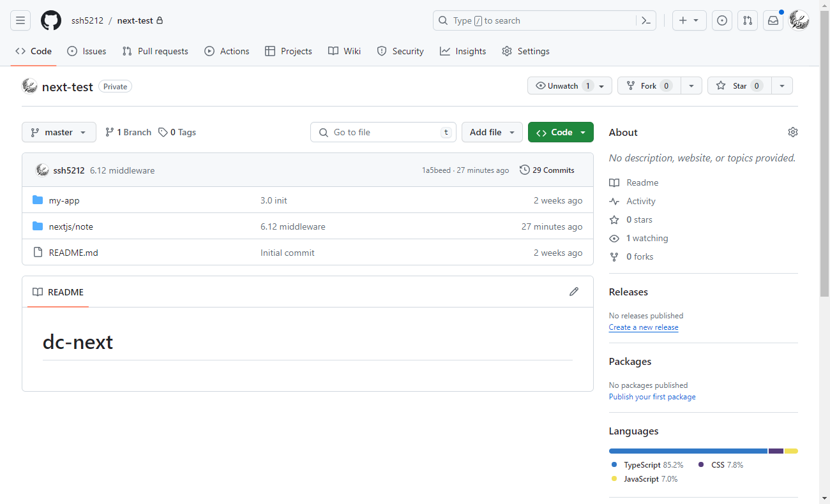Click the README.md file icon
This screenshot has width=830, height=504.
tap(38, 253)
